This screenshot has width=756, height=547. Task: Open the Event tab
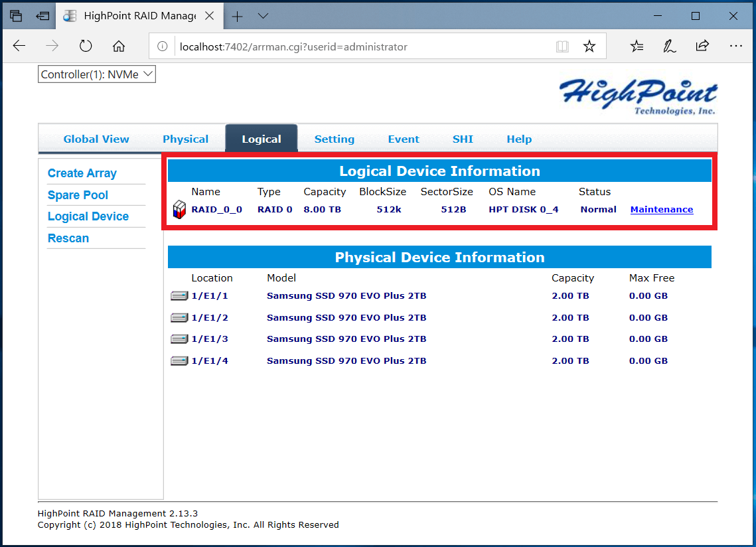(404, 139)
